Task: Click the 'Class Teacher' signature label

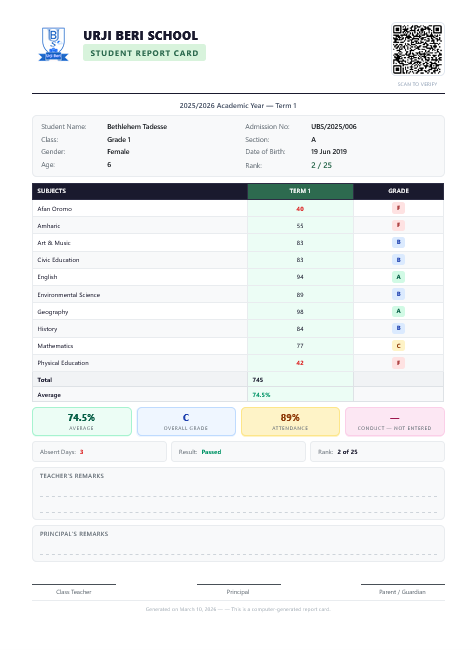Action: coord(74,592)
